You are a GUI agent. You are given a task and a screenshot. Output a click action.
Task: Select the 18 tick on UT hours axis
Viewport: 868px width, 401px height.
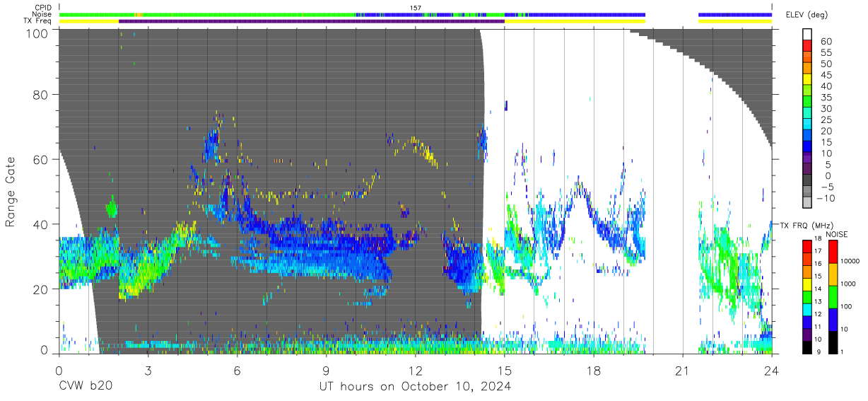pyautogui.click(x=594, y=370)
